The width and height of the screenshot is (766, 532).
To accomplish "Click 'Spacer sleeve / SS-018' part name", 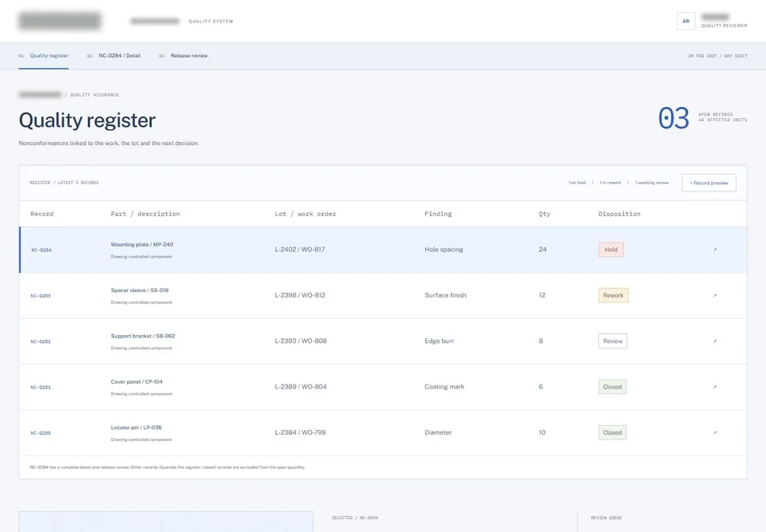I will tap(139, 290).
